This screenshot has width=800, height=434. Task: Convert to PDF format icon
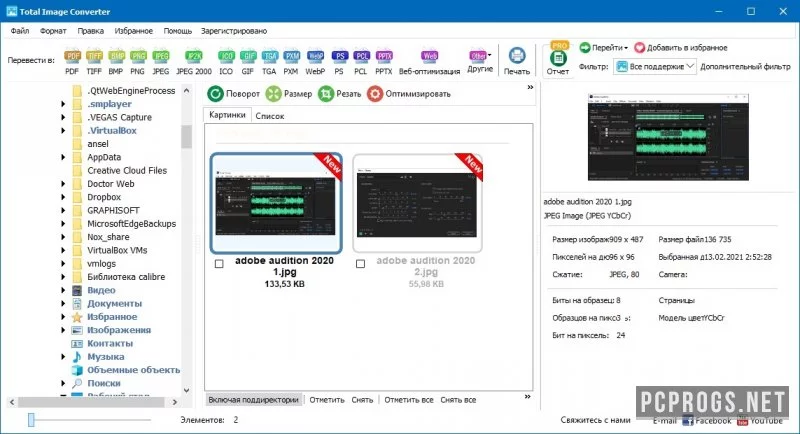pos(72,62)
